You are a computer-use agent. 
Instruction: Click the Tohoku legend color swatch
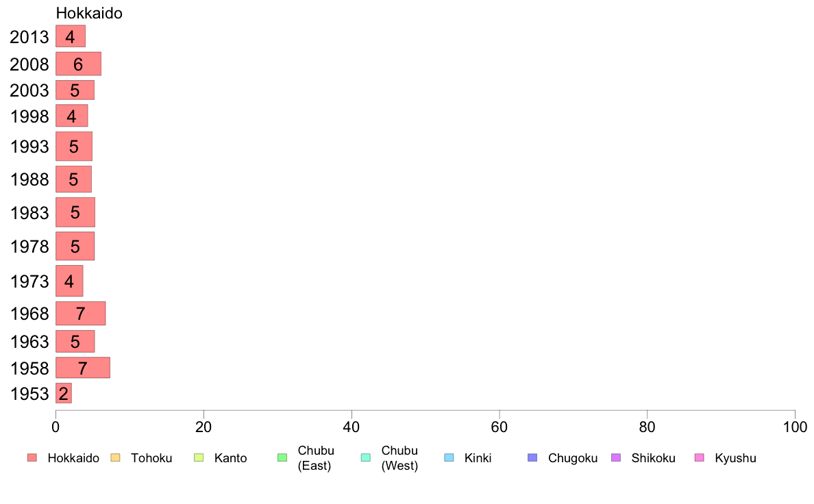tap(115, 458)
